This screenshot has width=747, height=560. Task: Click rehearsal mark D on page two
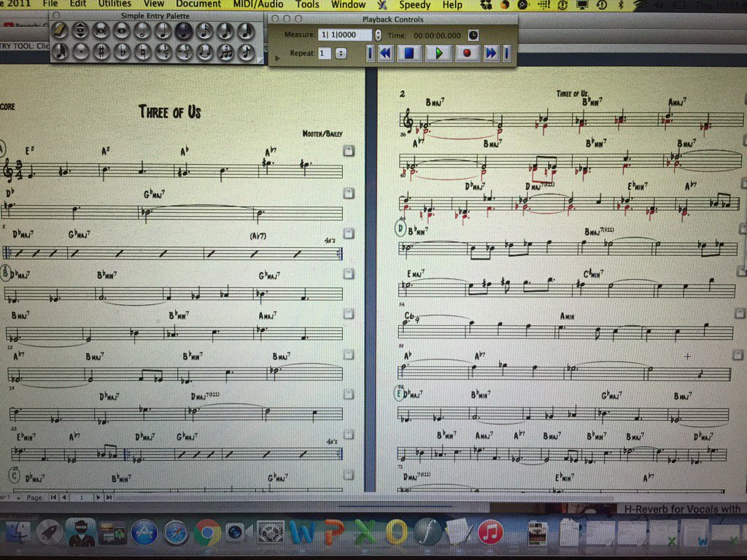pyautogui.click(x=400, y=230)
